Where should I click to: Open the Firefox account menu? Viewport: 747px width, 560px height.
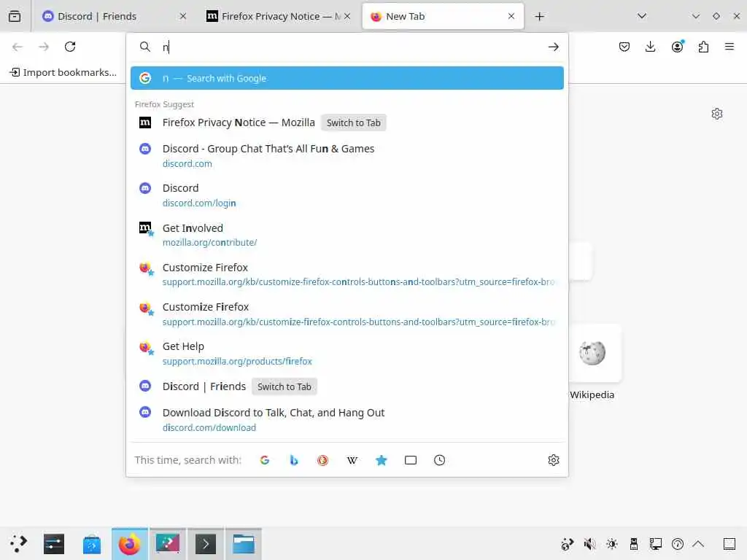pyautogui.click(x=677, y=47)
